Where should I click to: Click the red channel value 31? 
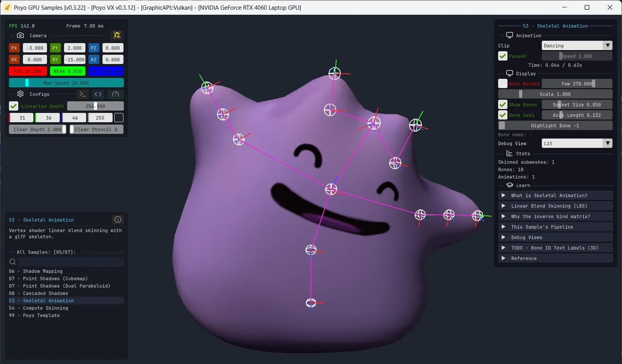pyautogui.click(x=21, y=118)
